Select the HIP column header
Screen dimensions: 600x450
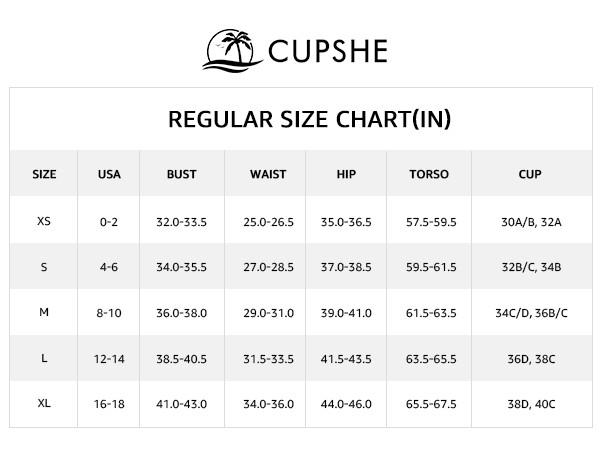346,174
